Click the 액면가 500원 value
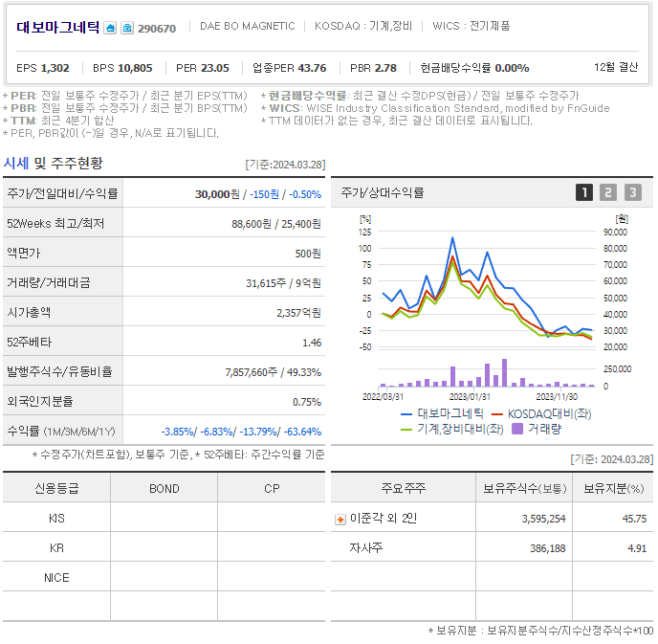Viewport: 658px width, 644px height. [308, 254]
